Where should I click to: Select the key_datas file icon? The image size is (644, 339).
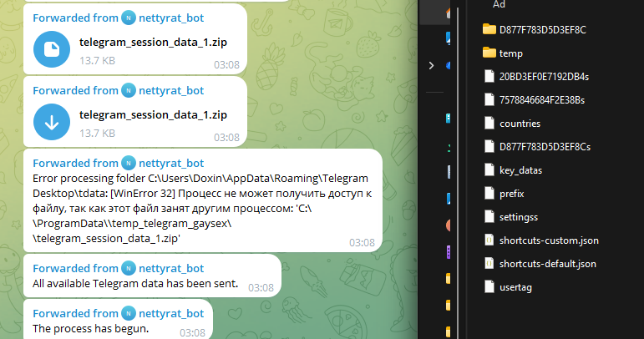point(489,169)
